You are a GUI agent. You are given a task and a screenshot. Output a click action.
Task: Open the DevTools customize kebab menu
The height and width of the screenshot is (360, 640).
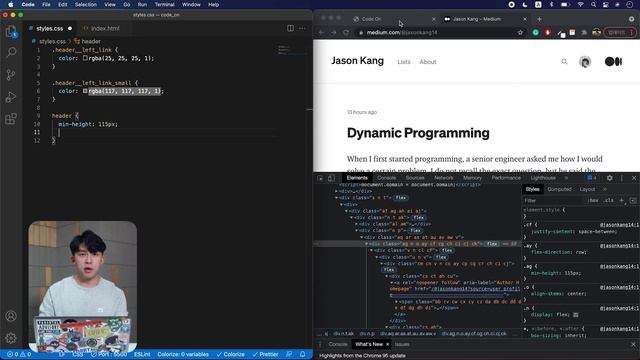[x=622, y=178]
